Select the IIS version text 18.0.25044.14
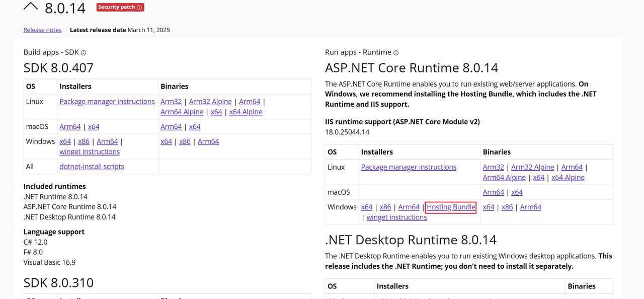The width and height of the screenshot is (644, 299). tap(347, 132)
